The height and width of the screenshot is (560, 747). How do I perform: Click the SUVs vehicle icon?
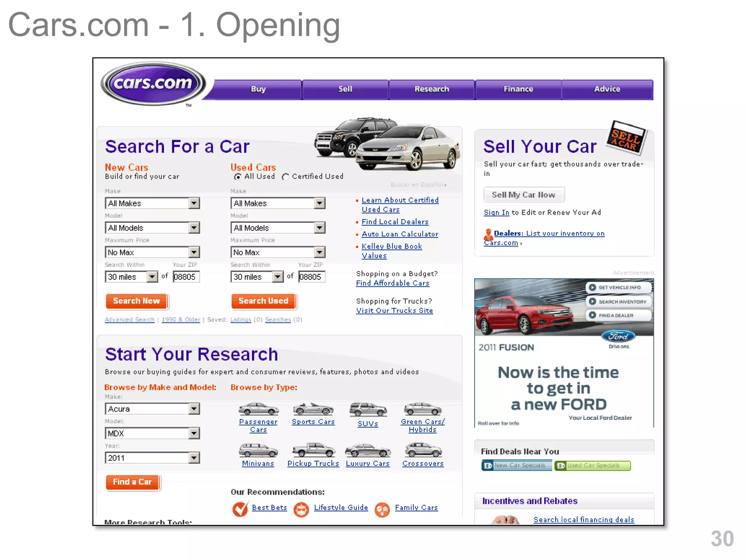pos(368,410)
